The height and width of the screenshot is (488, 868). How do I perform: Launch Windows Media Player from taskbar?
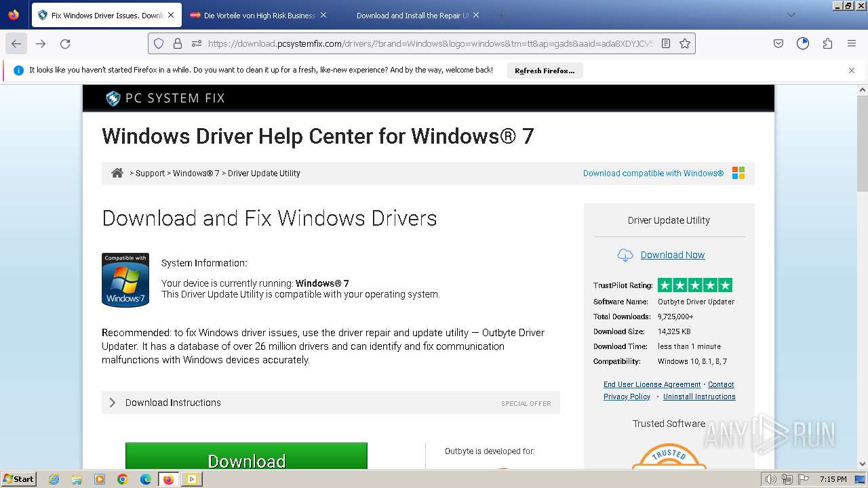point(100,479)
